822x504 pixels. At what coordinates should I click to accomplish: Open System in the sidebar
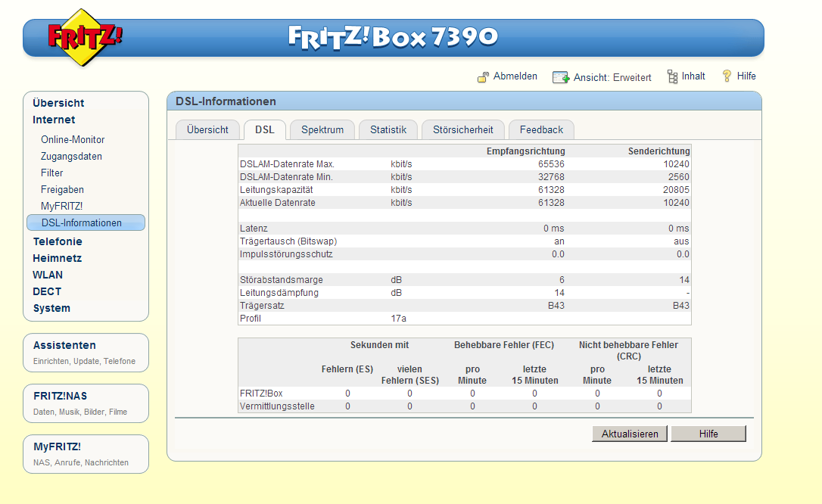tap(51, 308)
